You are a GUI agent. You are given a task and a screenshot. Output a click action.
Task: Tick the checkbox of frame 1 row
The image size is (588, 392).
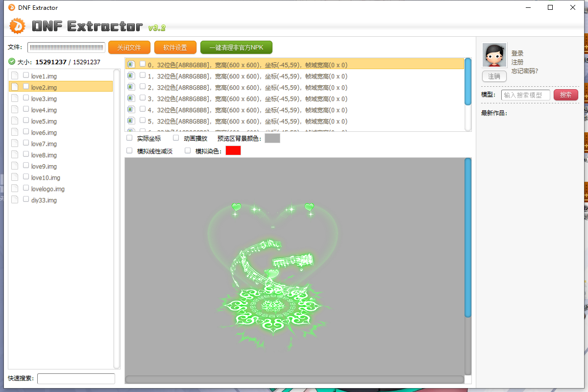(x=143, y=75)
